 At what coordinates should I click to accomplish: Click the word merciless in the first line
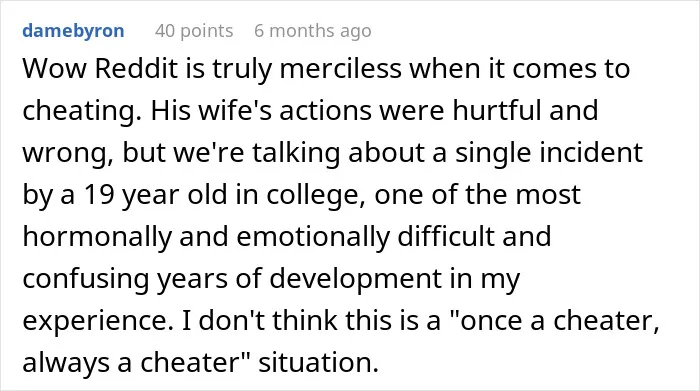pyautogui.click(x=341, y=69)
